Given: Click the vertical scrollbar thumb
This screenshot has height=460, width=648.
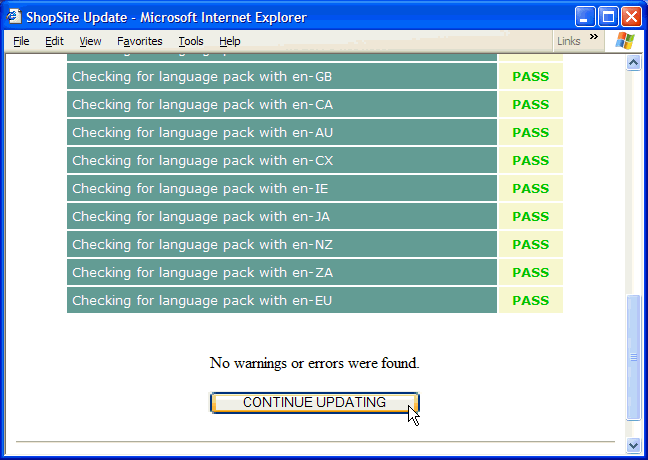Looking at the screenshot, I should coord(632,357).
